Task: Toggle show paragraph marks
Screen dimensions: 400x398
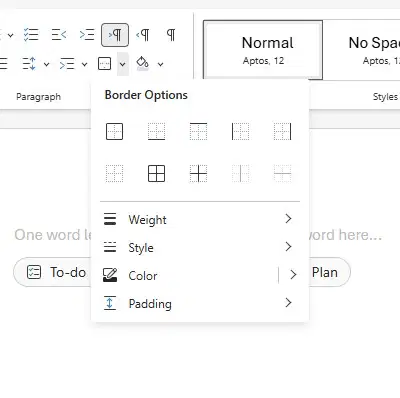Action: (x=171, y=35)
